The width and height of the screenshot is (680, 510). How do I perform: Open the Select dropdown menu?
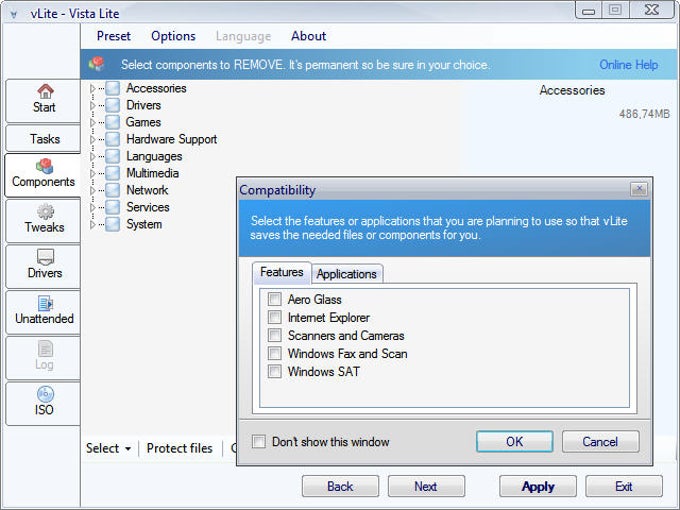click(108, 448)
